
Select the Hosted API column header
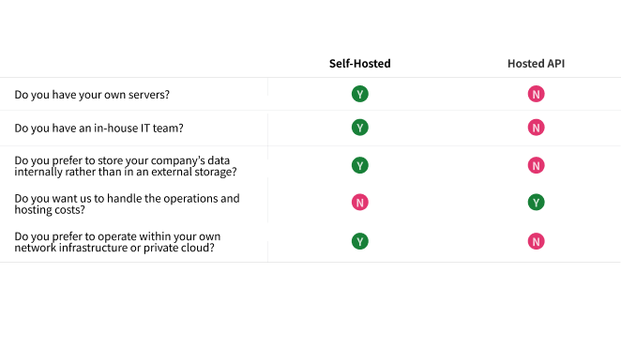[536, 64]
